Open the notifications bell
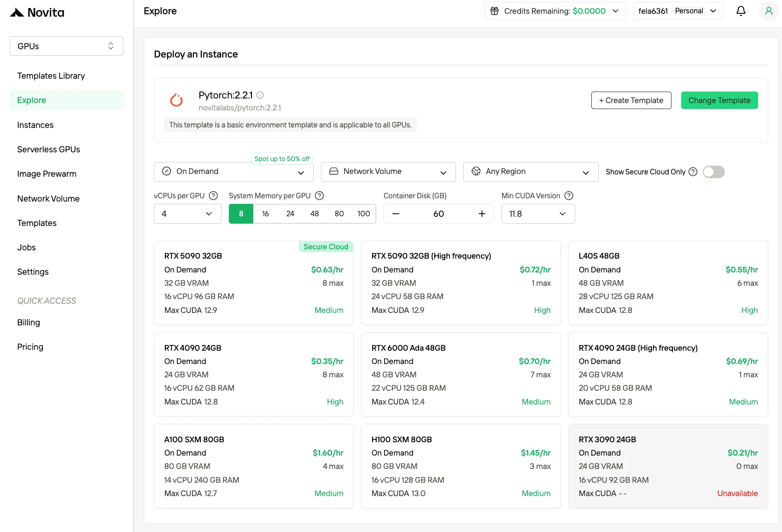Screen dimensions: 782x532 click(741, 11)
